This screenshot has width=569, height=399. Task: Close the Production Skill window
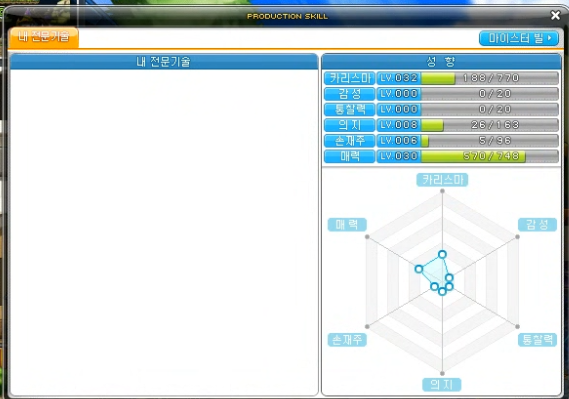(555, 15)
